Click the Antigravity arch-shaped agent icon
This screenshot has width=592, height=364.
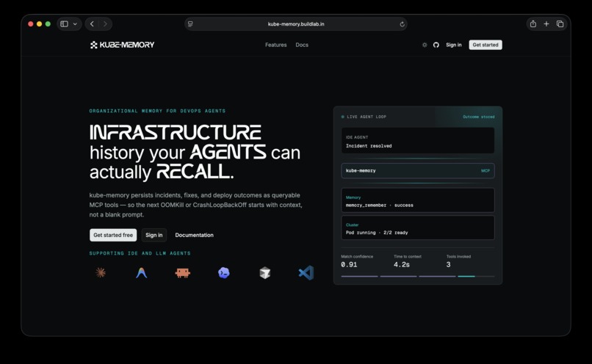141,273
